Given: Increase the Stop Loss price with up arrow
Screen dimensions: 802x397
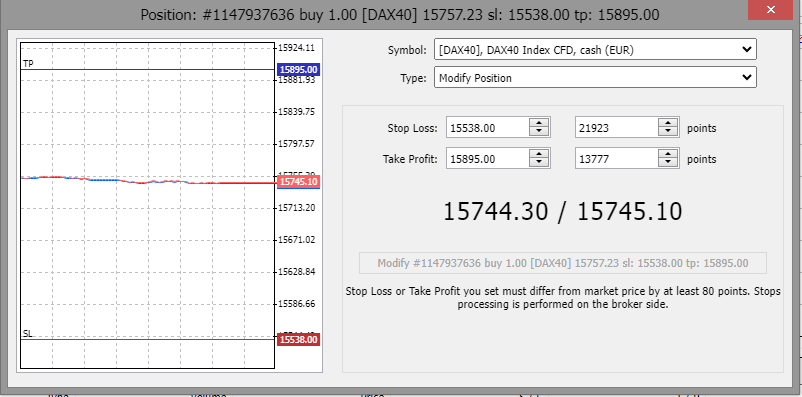Looking at the screenshot, I should click(539, 123).
